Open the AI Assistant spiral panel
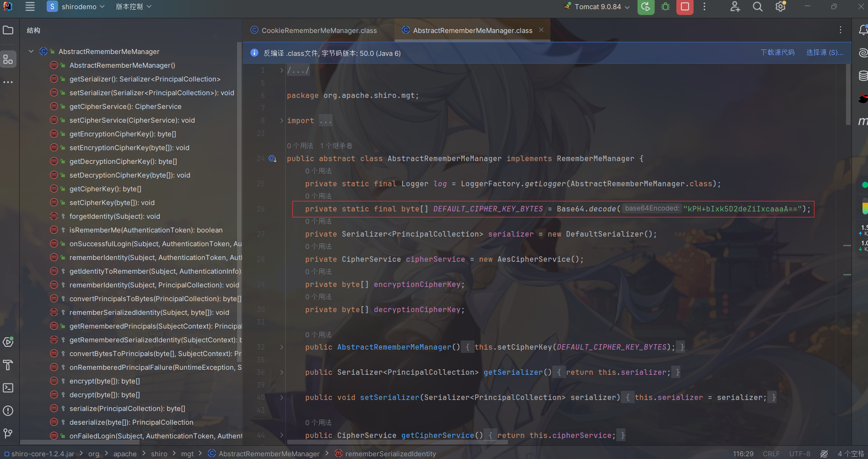This screenshot has height=459, width=868. 863,53
